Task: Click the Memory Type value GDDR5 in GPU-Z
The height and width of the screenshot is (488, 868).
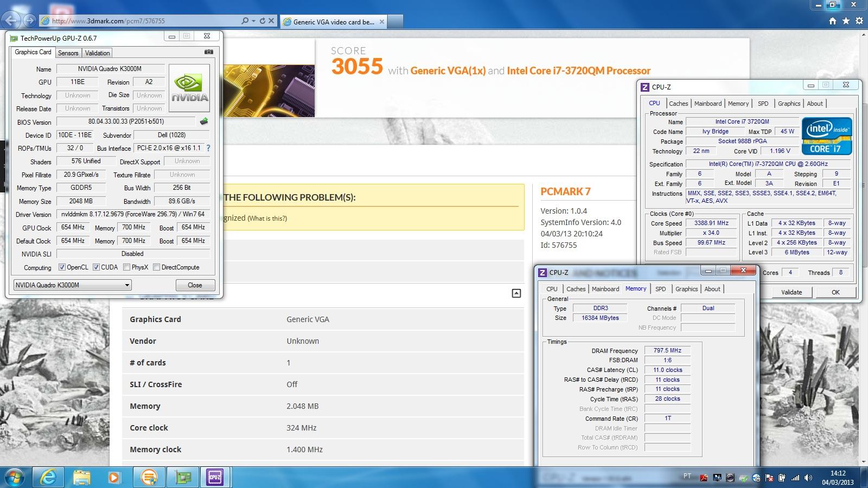Action: 81,188
